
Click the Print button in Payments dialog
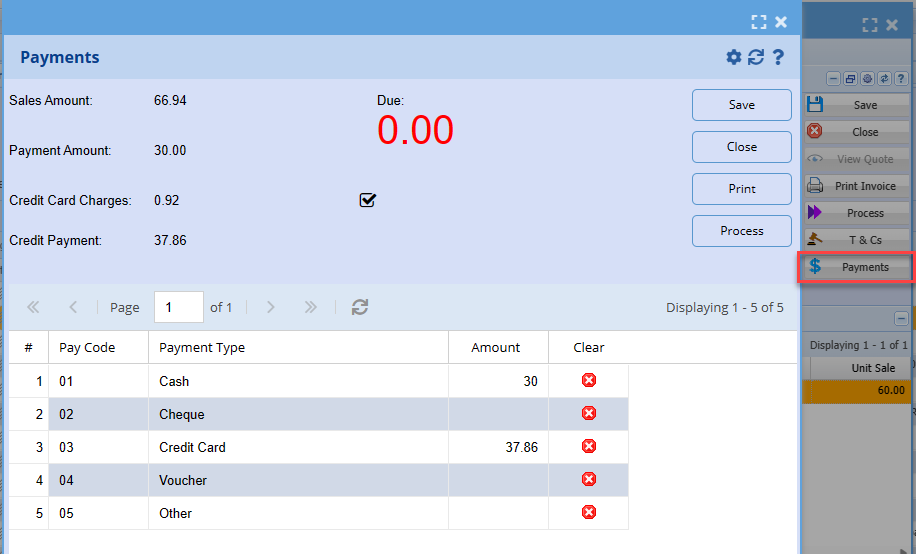(741, 189)
